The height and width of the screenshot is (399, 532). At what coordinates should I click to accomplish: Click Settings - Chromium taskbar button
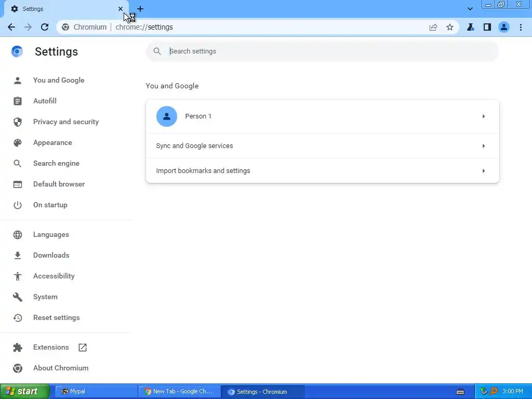coord(262,392)
